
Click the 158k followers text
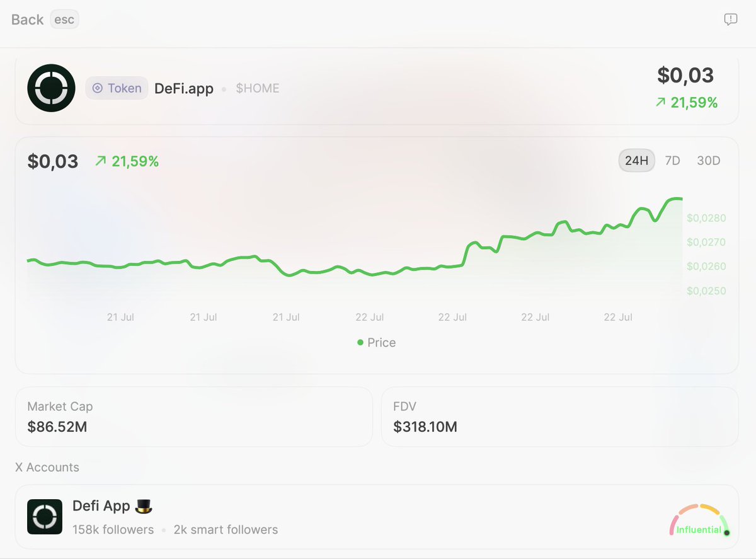click(113, 529)
